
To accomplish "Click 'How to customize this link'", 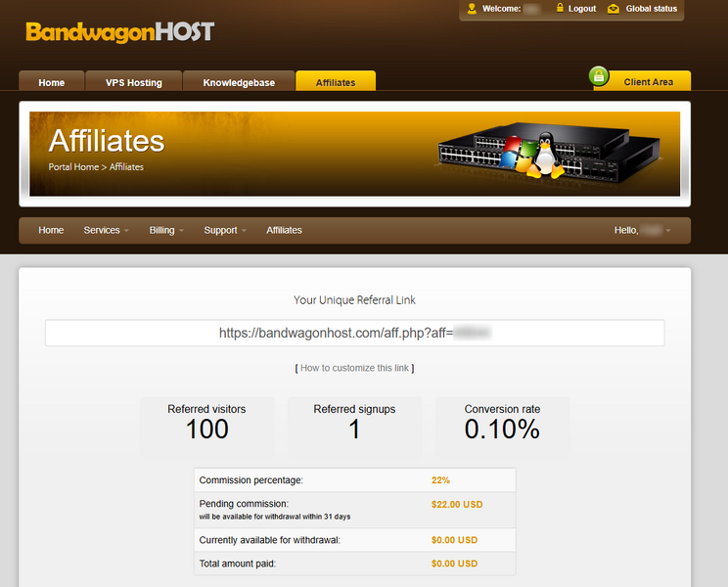I will tap(354, 368).
